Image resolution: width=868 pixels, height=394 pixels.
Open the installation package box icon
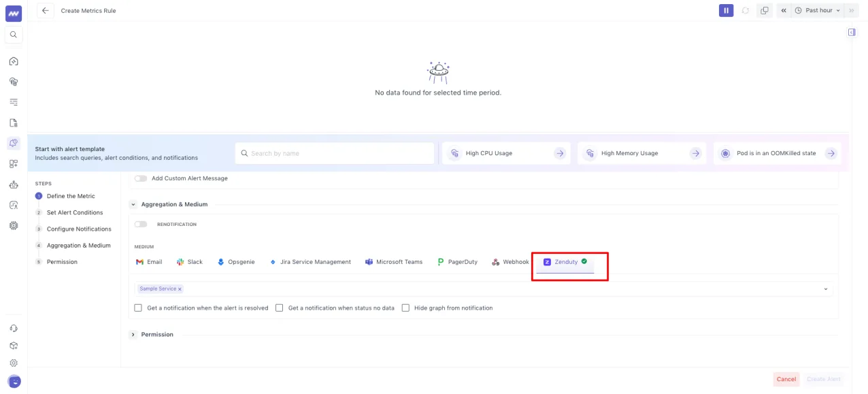pos(14,346)
